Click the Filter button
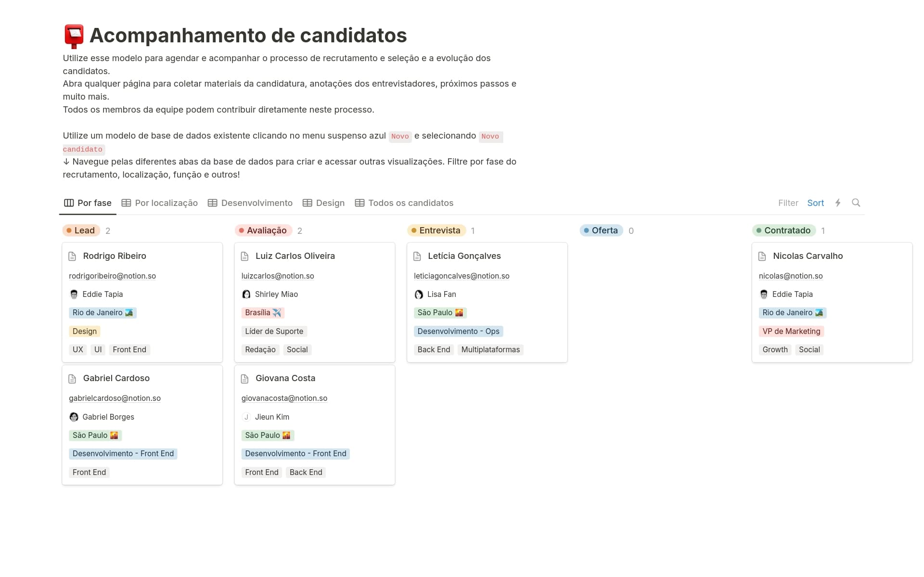Viewport: 924px width, 577px height. point(788,203)
